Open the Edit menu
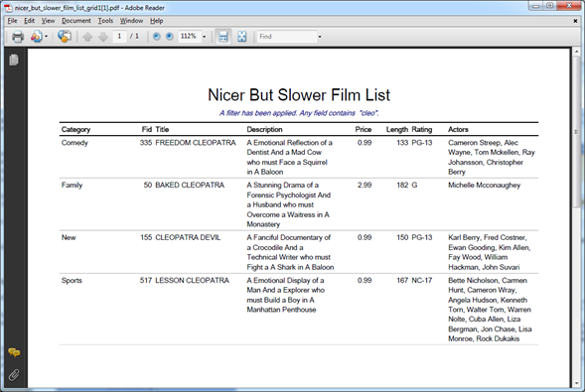The width and height of the screenshot is (585, 392). point(29,21)
